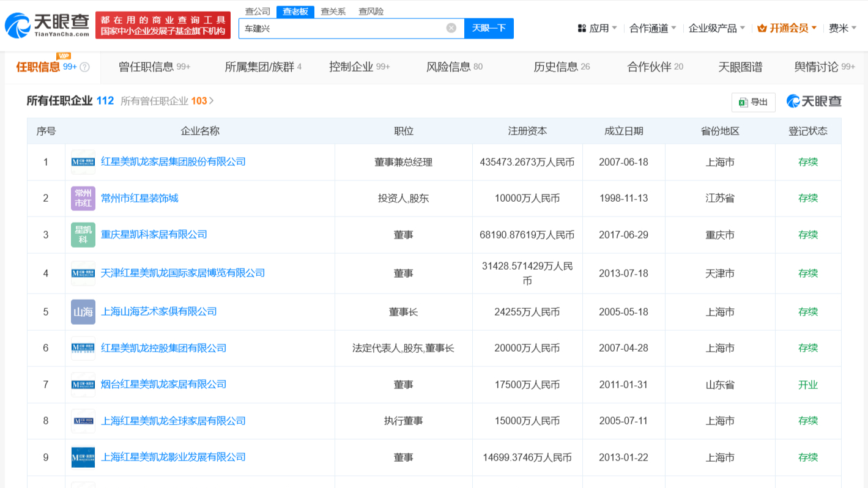The width and height of the screenshot is (868, 488).
Task: Open 上海红星美凯龙影业发展 logo thumbnail
Action: (83, 457)
